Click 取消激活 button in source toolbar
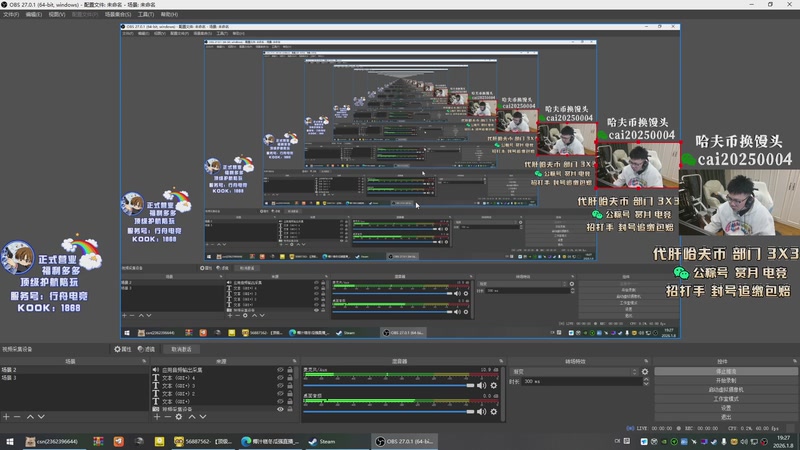The width and height of the screenshot is (800, 450). pyautogui.click(x=181, y=349)
